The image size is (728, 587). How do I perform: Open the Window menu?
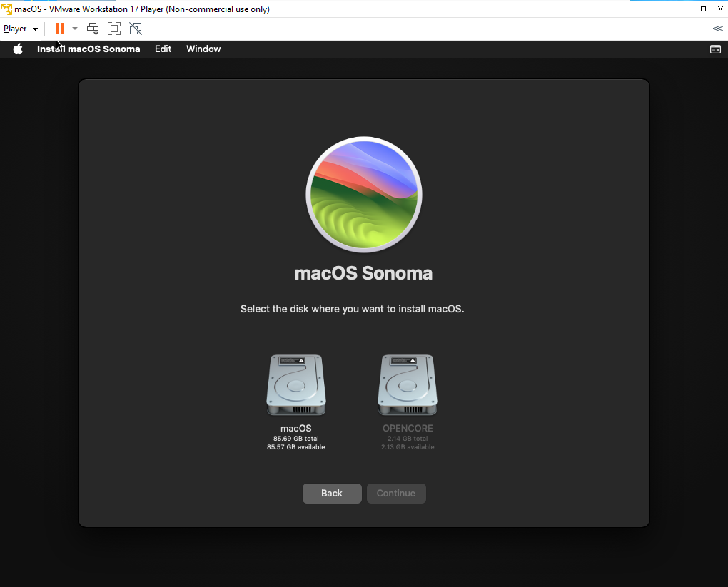tap(203, 49)
